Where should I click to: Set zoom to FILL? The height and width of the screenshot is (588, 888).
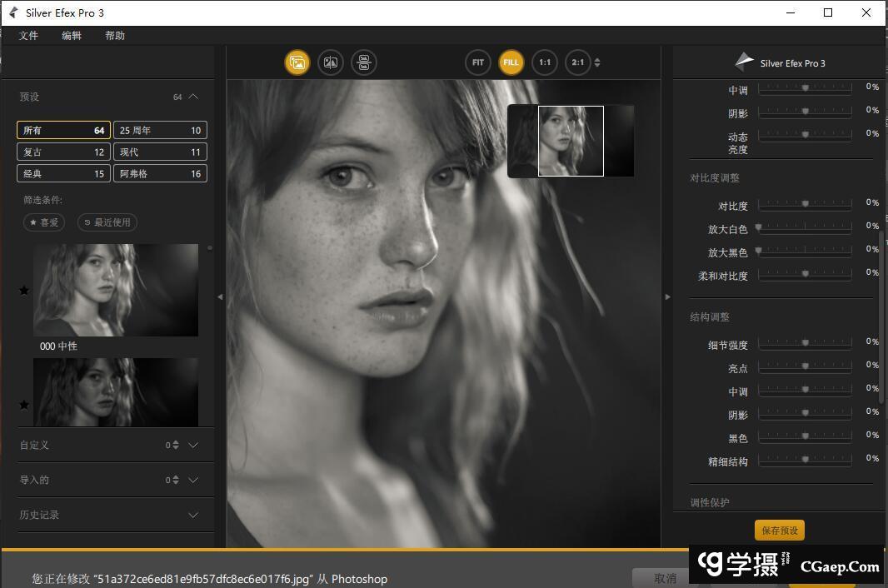511,62
